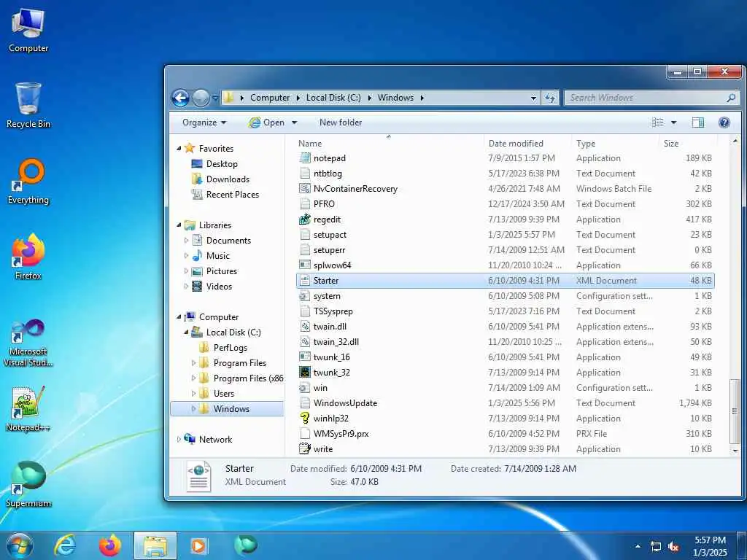This screenshot has height=560, width=747.
Task: Select the splwow64 application icon
Action: (x=305, y=265)
